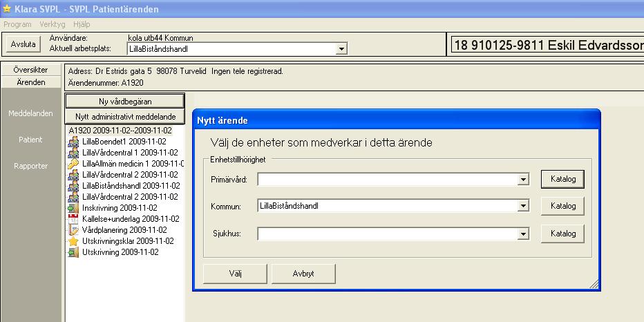Open the Verktyg menu
The image size is (644, 322).
[52, 24]
